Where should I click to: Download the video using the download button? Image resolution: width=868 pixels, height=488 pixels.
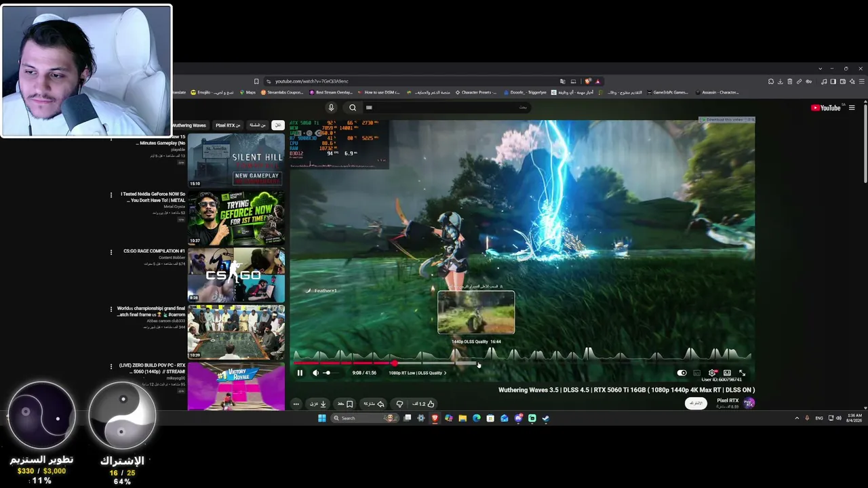click(319, 404)
